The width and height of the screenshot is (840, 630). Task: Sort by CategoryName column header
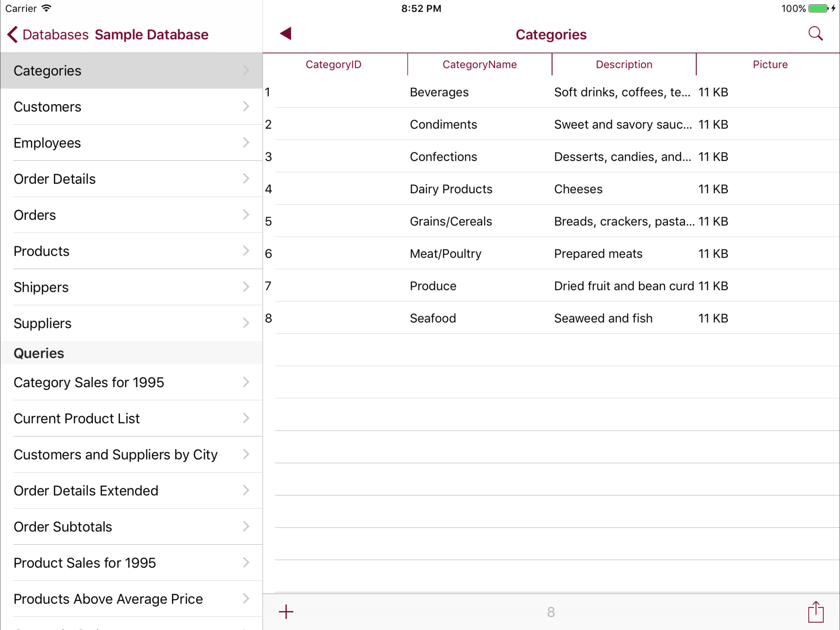[x=479, y=65]
